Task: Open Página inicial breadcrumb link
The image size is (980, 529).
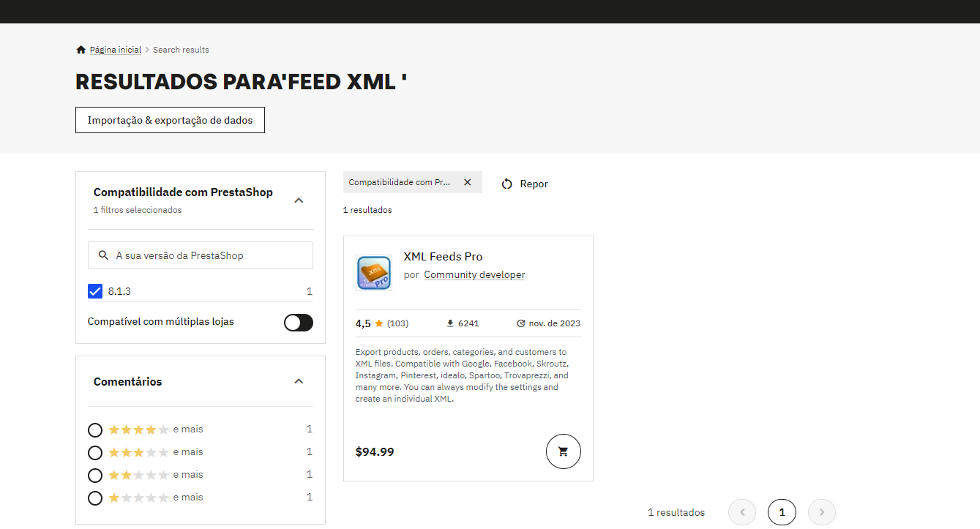Action: [116, 50]
